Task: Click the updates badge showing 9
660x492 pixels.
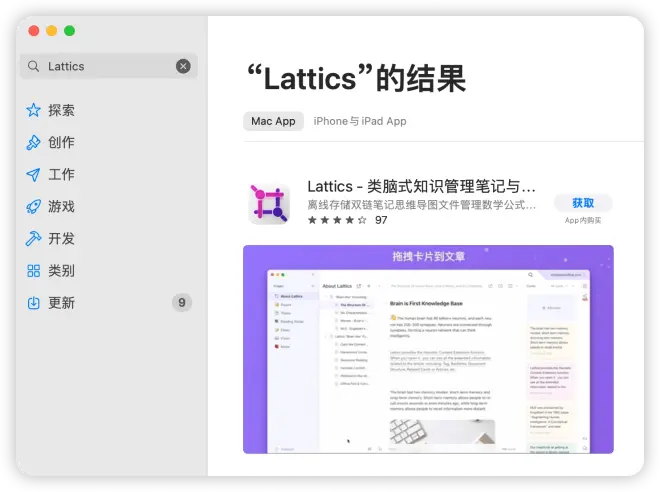Action: point(182,303)
